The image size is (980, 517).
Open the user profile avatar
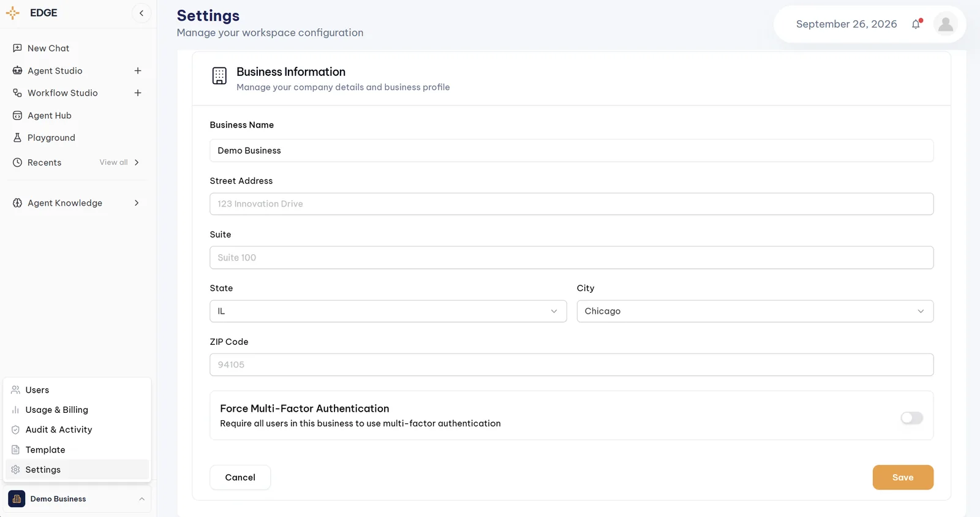click(946, 24)
